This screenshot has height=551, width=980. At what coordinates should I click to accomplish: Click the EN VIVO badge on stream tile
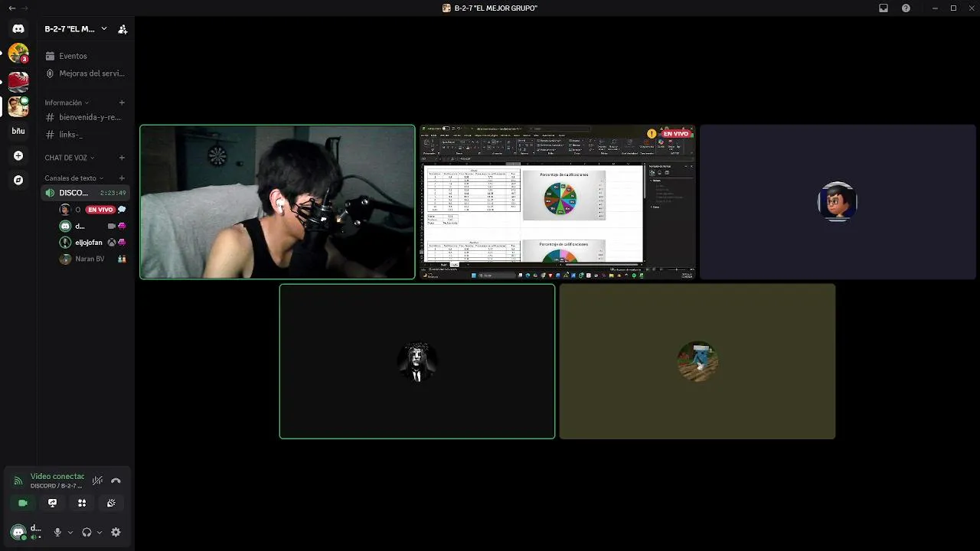pos(675,133)
